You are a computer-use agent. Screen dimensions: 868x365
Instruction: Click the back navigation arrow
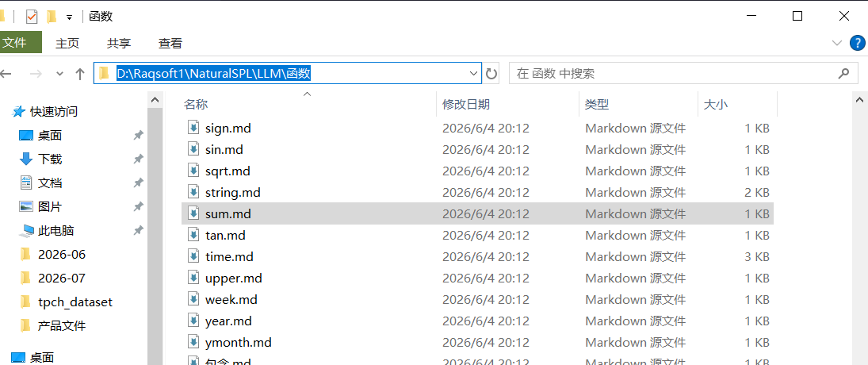[x=6, y=73]
